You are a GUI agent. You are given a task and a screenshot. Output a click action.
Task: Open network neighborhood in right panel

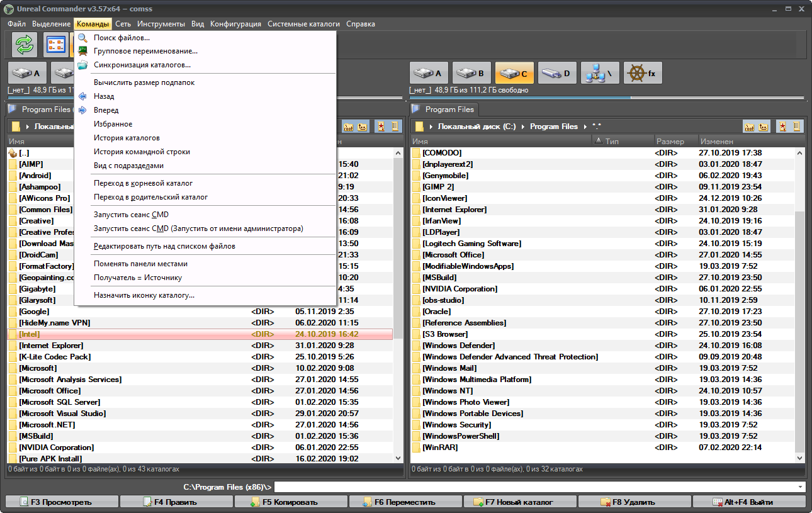pyautogui.click(x=601, y=73)
